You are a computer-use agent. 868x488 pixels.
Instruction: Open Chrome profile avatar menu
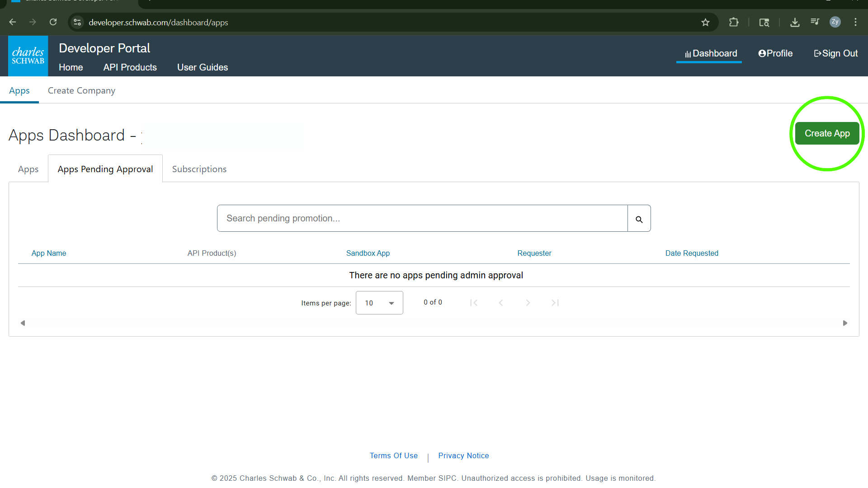tap(835, 22)
